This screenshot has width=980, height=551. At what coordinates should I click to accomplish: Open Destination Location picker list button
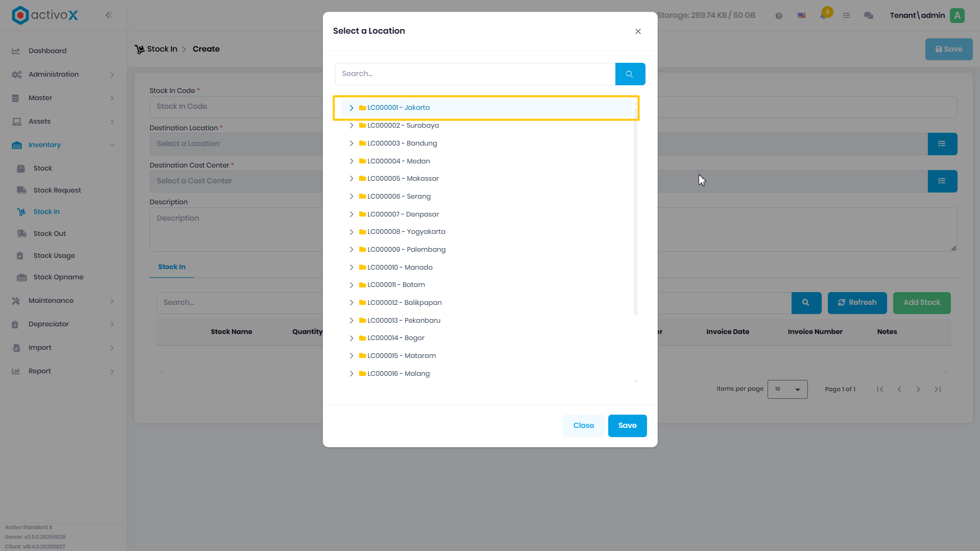[942, 144]
